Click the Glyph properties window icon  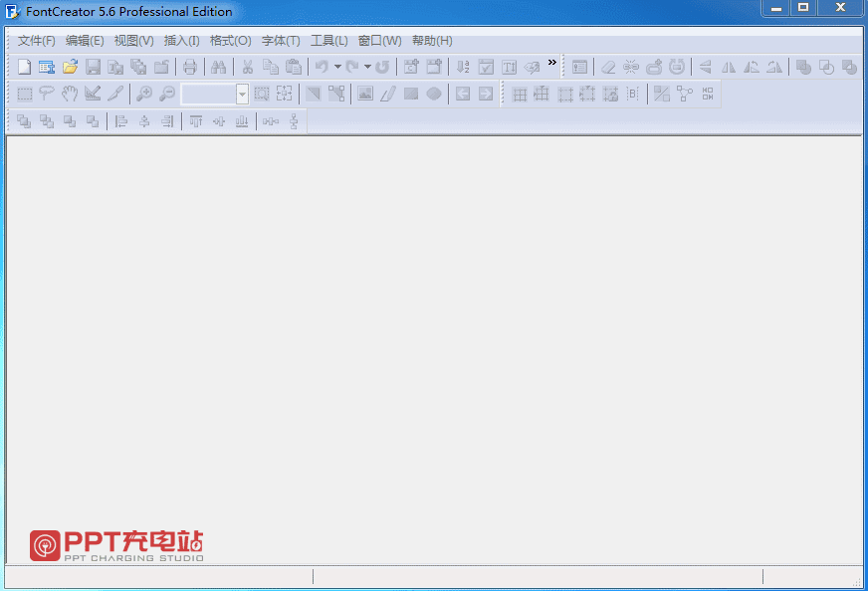[579, 67]
